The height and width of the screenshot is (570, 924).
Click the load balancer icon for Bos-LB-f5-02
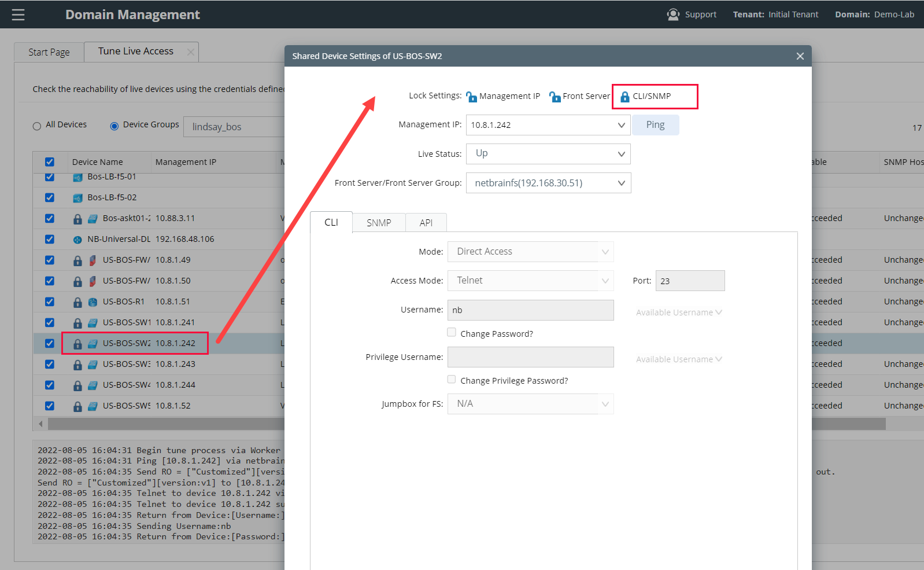[x=77, y=198]
